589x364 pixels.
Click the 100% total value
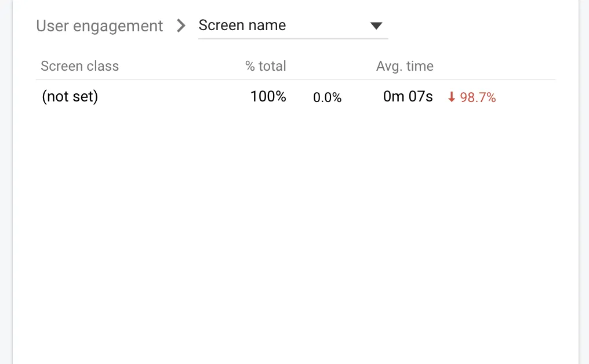pos(268,97)
